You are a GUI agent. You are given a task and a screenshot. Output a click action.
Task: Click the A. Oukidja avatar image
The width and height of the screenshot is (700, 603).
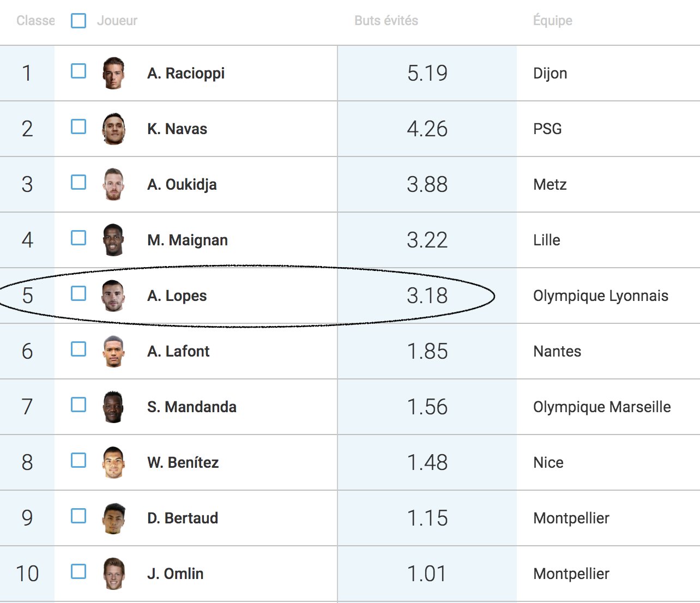click(x=113, y=184)
